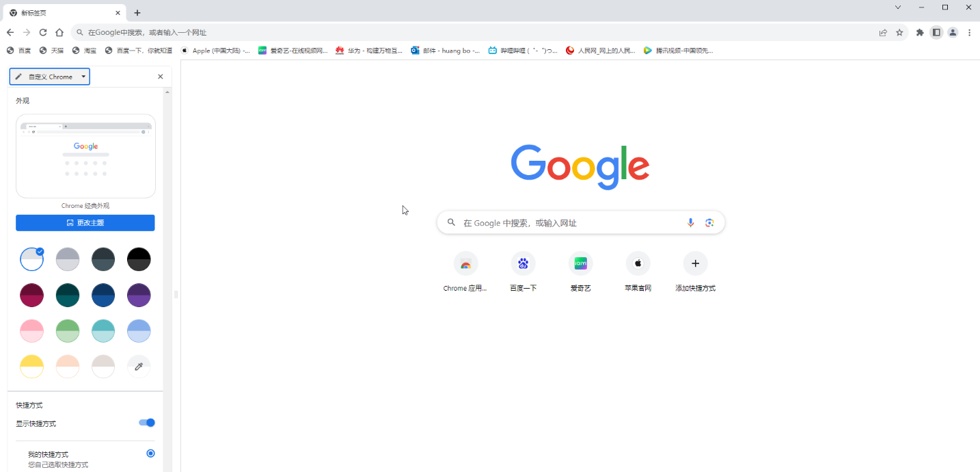This screenshot has height=472, width=980.
Task: Click the 添加快捷方式 plus tile
Action: (x=695, y=272)
